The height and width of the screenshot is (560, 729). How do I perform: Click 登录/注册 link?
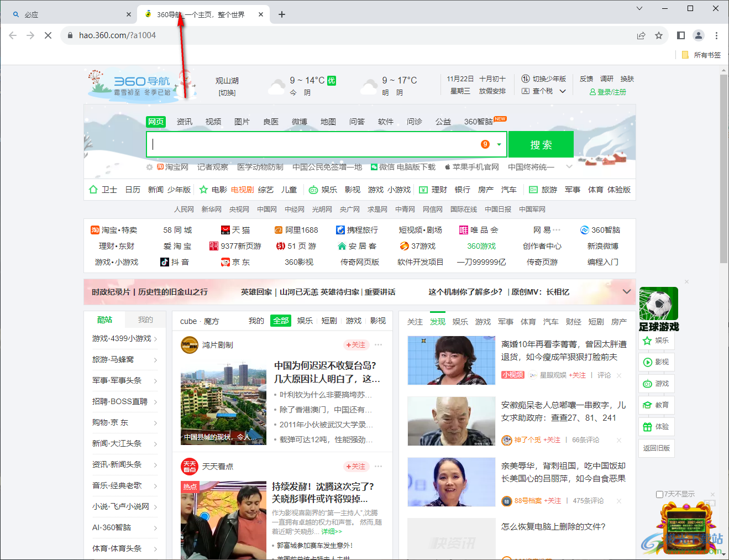(x=608, y=92)
